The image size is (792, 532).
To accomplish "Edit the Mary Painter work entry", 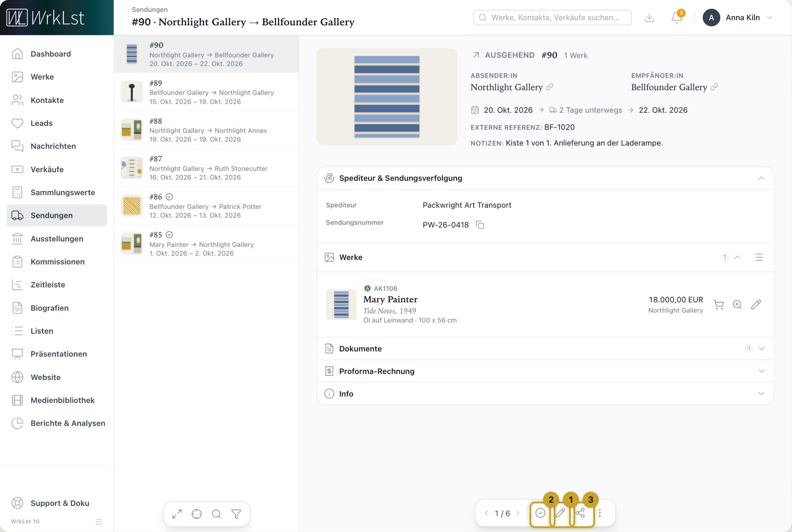I will click(756, 304).
